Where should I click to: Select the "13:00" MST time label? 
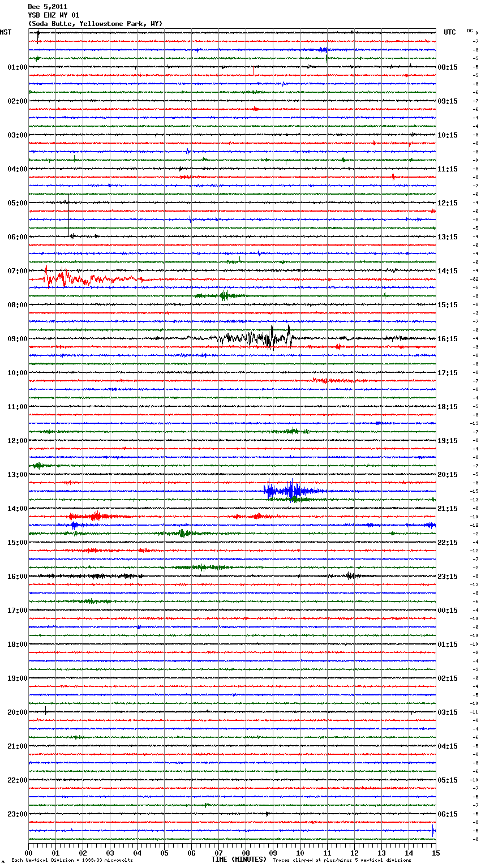(x=18, y=475)
